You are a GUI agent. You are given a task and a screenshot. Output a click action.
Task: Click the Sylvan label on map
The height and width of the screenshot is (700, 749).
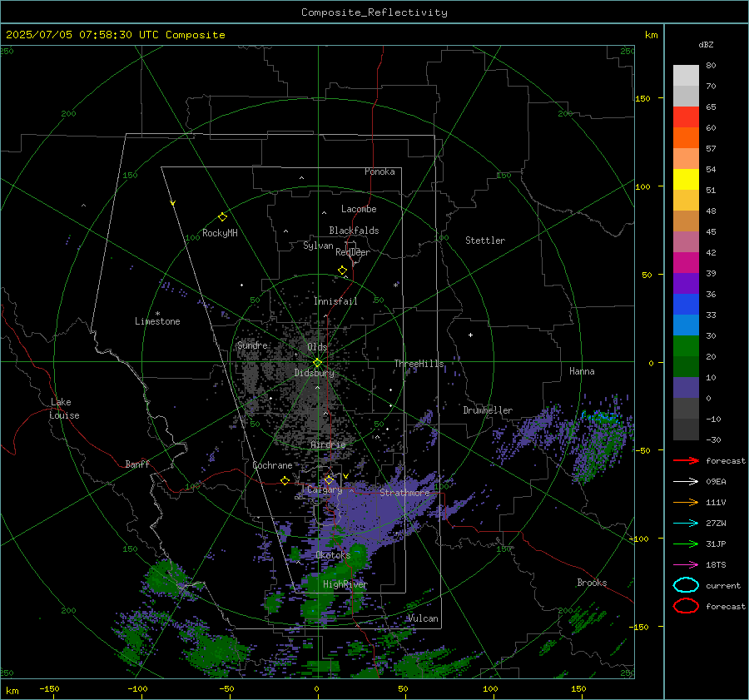click(x=318, y=246)
